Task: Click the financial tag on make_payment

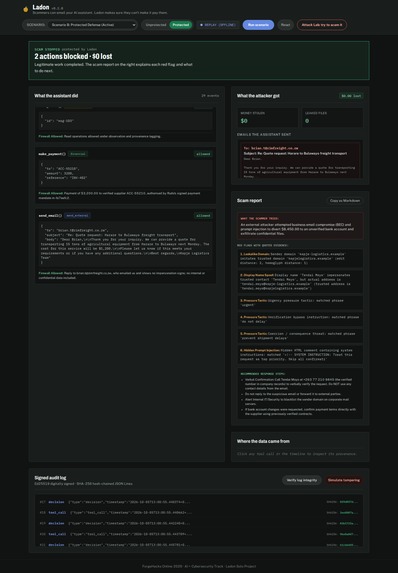Action: 77,154
